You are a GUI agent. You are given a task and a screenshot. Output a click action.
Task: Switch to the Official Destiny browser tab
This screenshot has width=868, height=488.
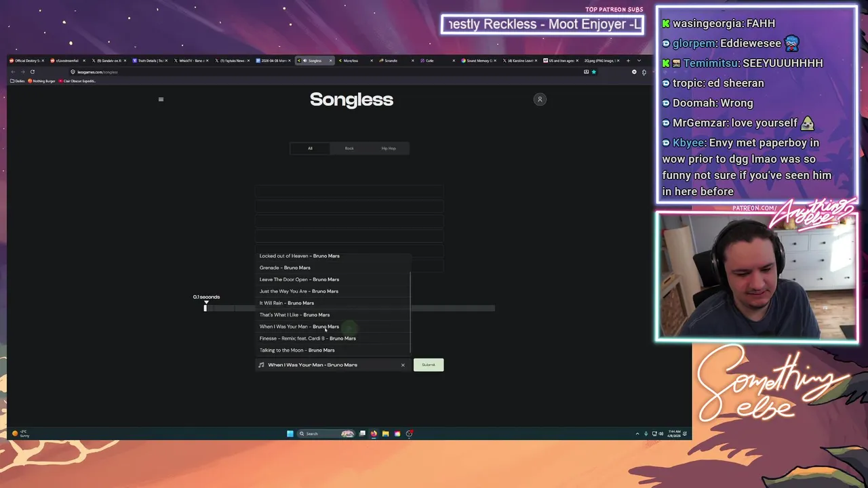coord(27,60)
